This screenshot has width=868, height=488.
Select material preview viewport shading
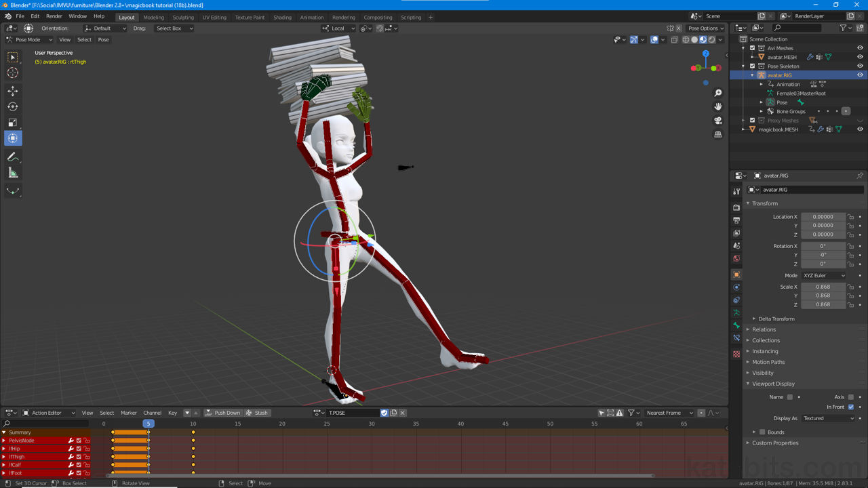pos(703,39)
